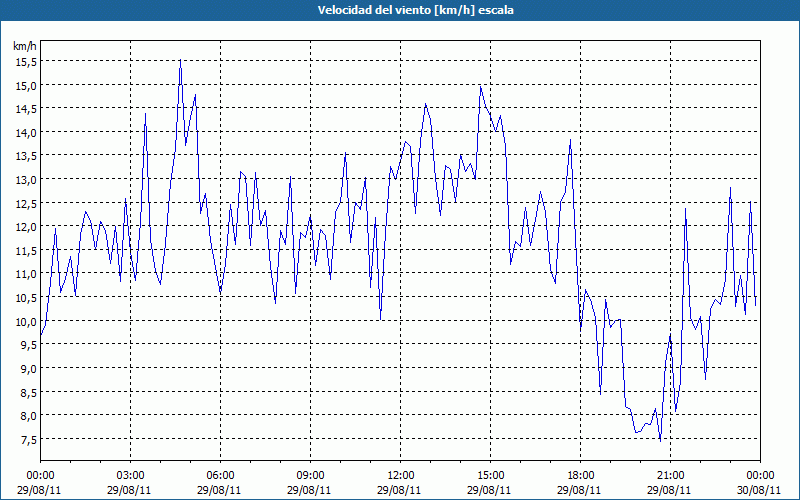The image size is (800, 500).
Task: Click the 14,0 y-axis value
Action: click(x=27, y=133)
